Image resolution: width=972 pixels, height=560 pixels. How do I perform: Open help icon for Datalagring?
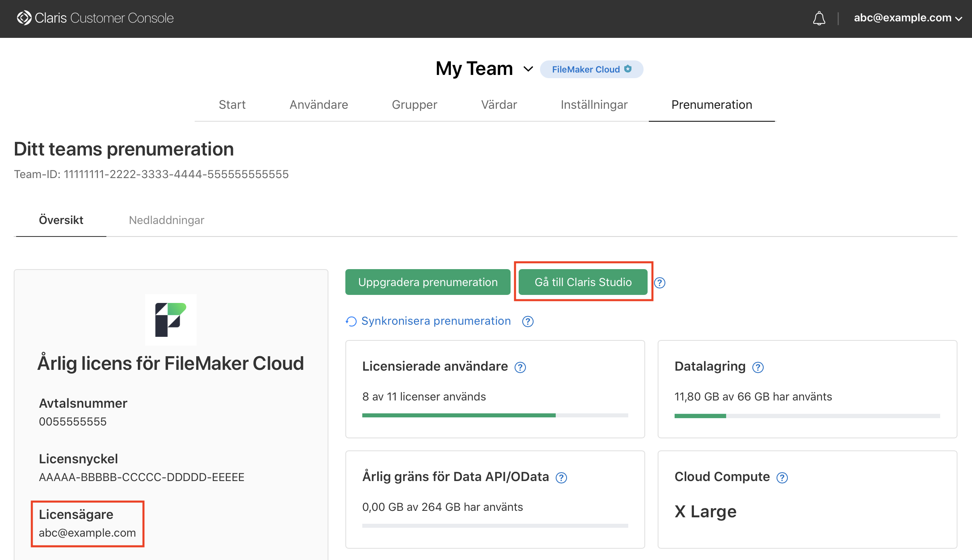[x=758, y=367]
